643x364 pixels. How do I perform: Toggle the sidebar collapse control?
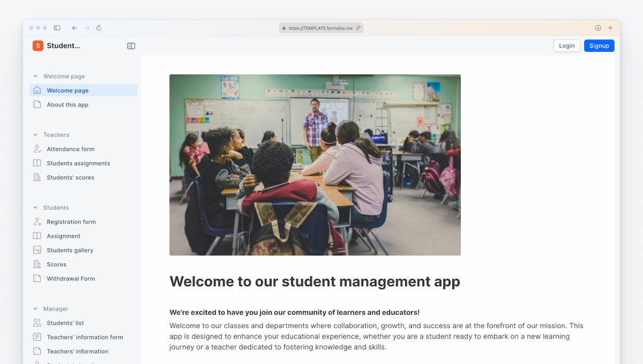(x=130, y=45)
